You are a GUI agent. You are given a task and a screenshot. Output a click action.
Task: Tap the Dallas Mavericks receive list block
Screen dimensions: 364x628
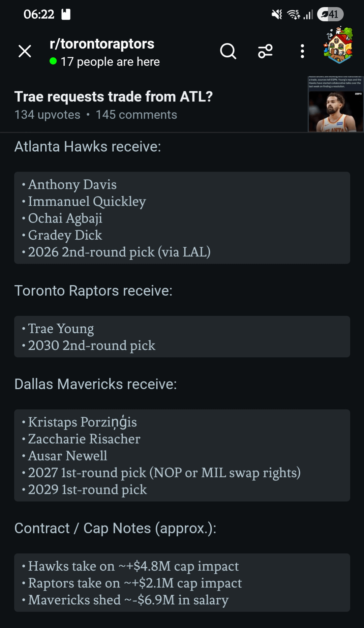(x=182, y=455)
